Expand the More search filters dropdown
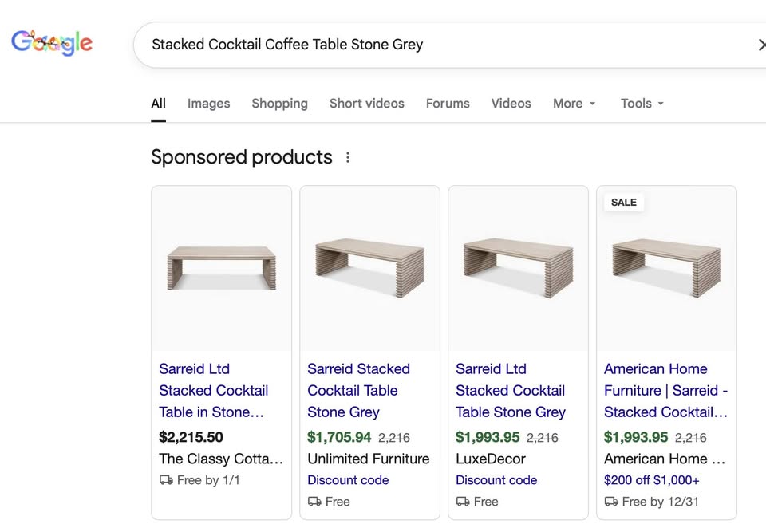Screen dimensions: 766x532 click(x=574, y=104)
